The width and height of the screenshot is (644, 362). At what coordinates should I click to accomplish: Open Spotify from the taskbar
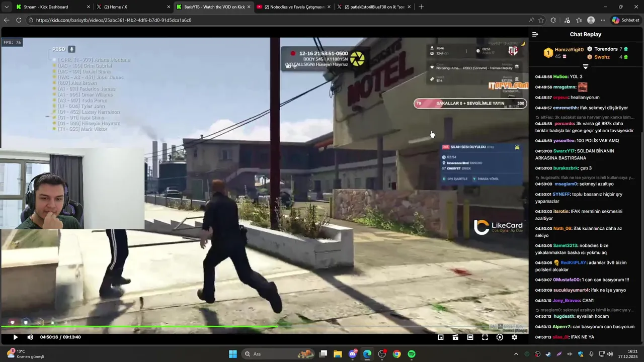pyautogui.click(x=412, y=354)
